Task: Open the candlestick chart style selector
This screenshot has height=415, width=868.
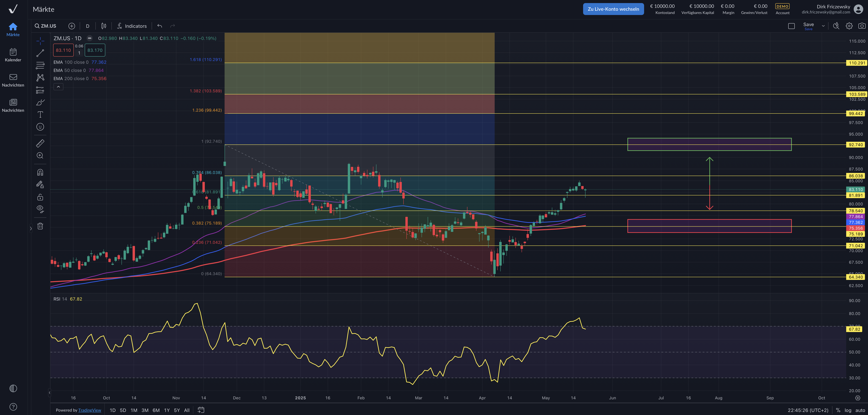Action: point(104,26)
